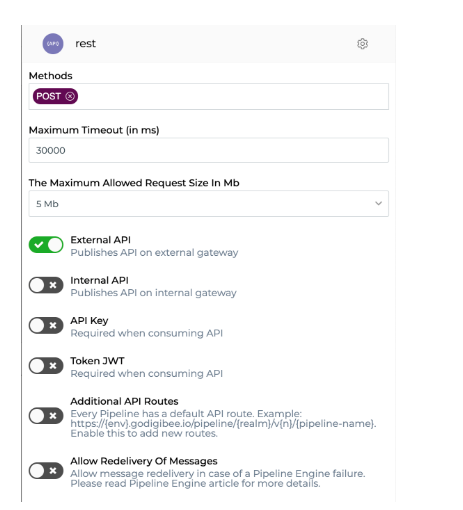Remove the POST method tag

(x=70, y=96)
